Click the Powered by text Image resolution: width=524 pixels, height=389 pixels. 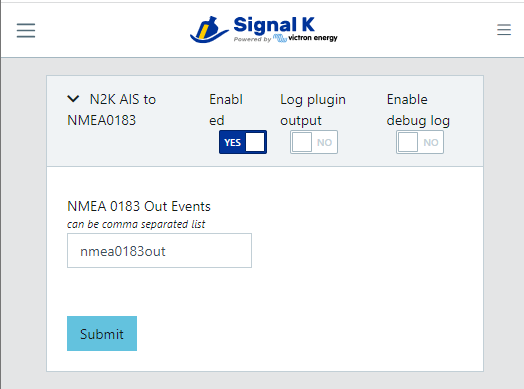click(x=253, y=39)
